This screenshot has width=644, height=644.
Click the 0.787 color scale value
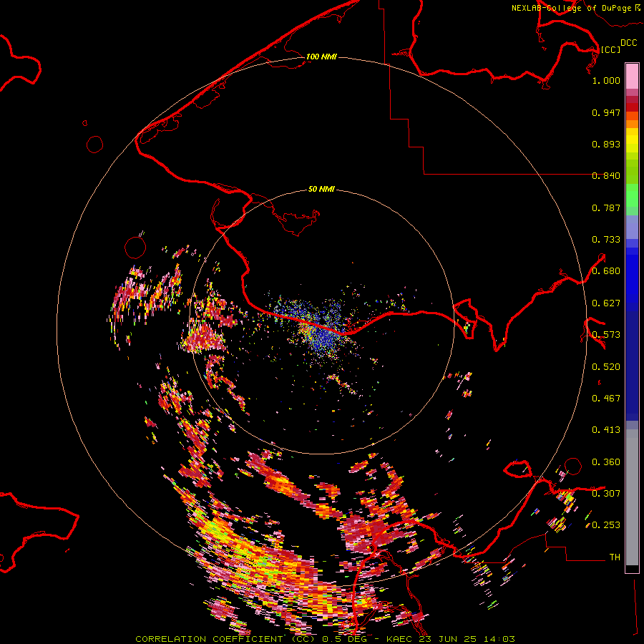[606, 208]
